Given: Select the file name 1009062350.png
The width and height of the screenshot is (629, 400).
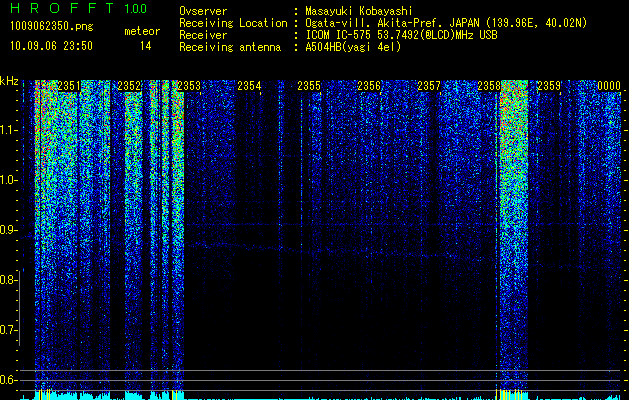Looking at the screenshot, I should [52, 26].
